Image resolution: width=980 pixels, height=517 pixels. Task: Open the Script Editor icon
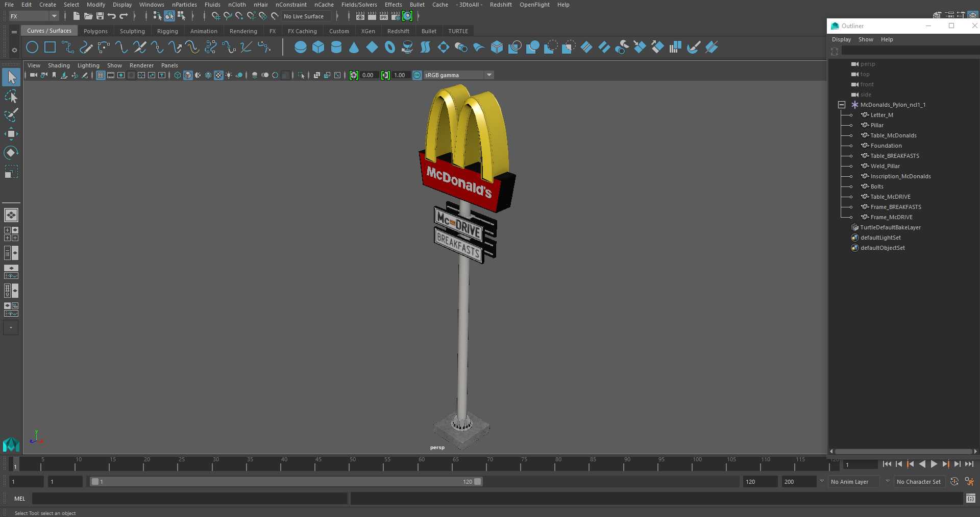[x=971, y=498]
